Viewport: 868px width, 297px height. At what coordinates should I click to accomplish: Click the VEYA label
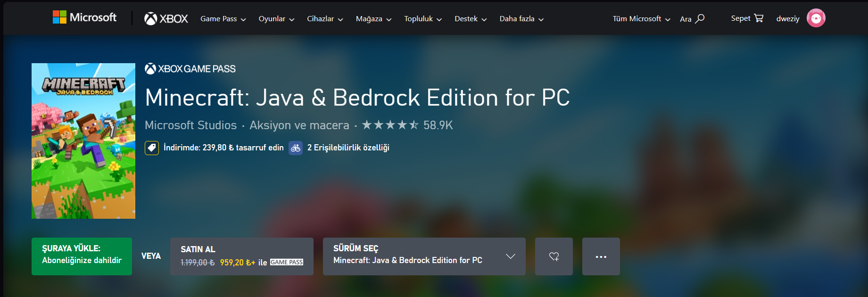pos(151,256)
